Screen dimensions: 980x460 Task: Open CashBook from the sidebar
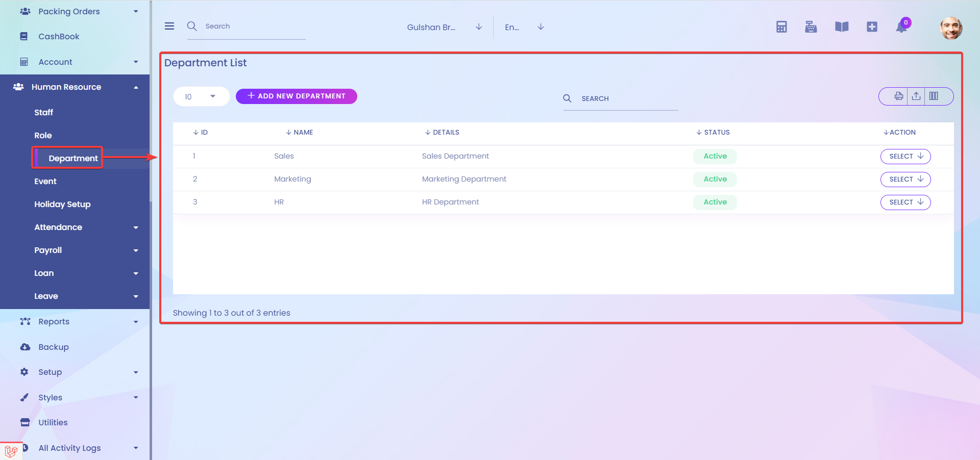(59, 36)
